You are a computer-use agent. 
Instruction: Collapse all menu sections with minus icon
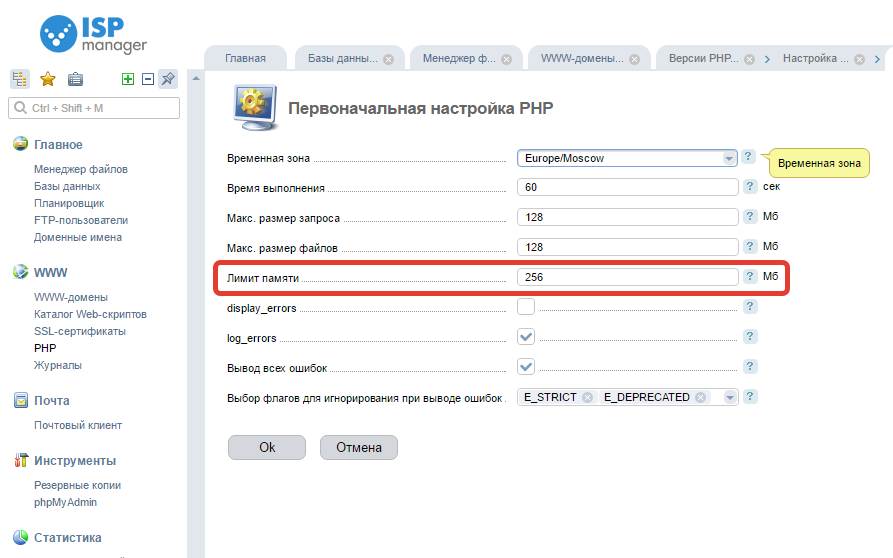[x=147, y=79]
